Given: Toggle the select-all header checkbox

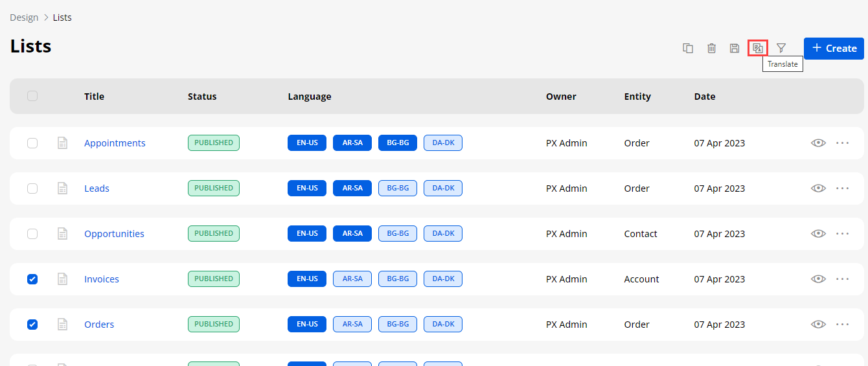Looking at the screenshot, I should coord(32,96).
